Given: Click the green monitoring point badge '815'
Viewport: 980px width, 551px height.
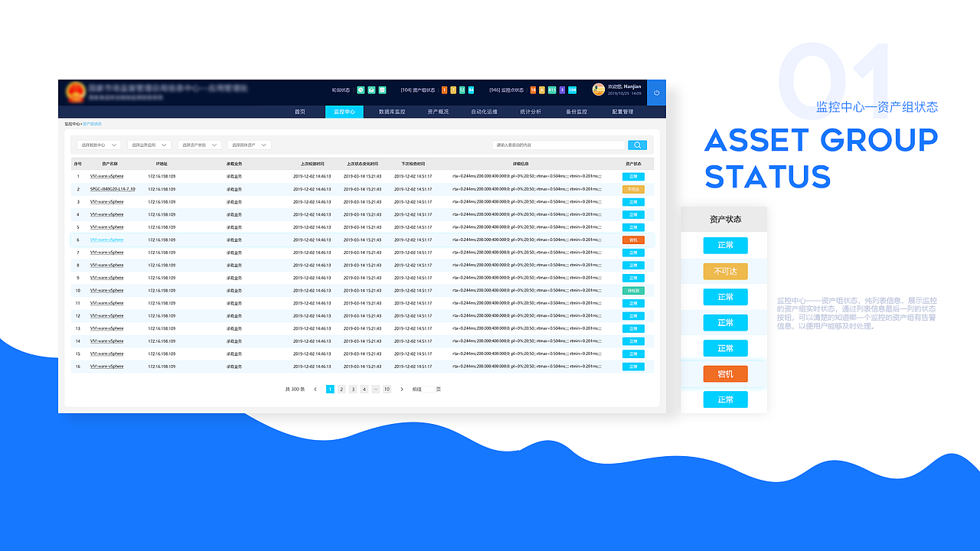Looking at the screenshot, I should coord(552,90).
